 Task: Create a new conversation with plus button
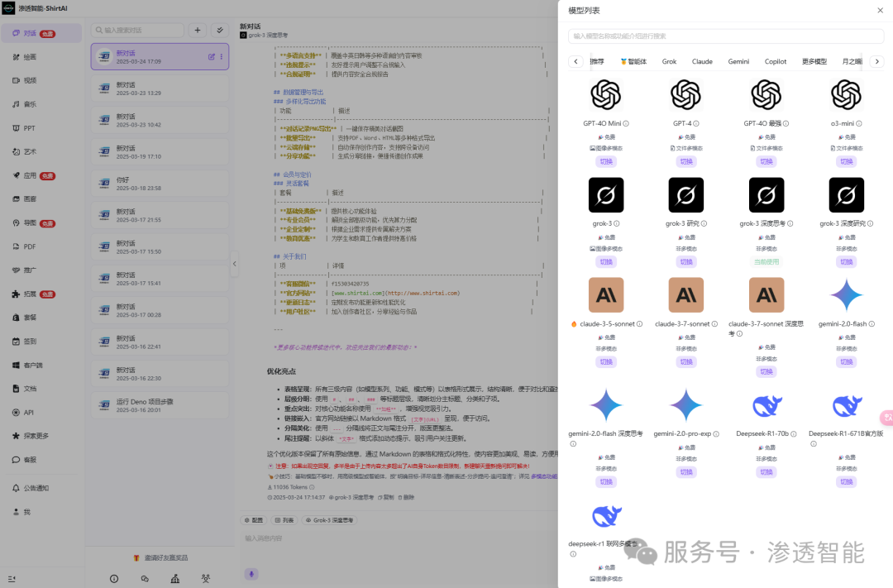pyautogui.click(x=197, y=31)
